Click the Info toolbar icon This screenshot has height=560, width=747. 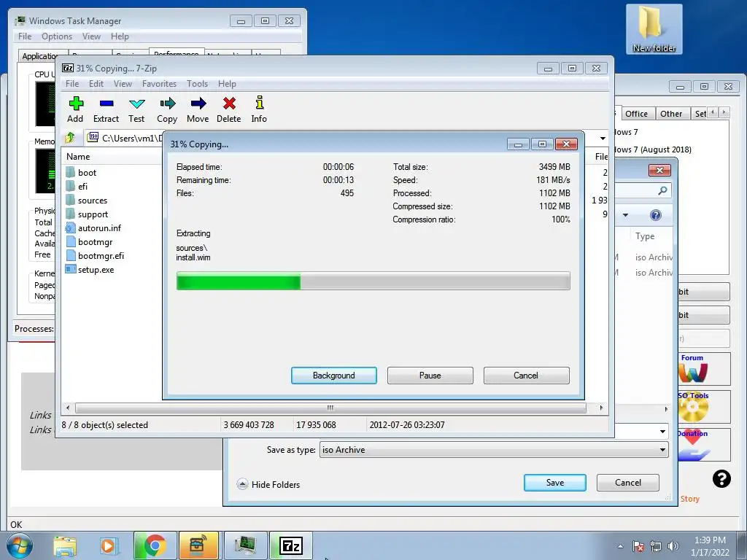coord(259,109)
